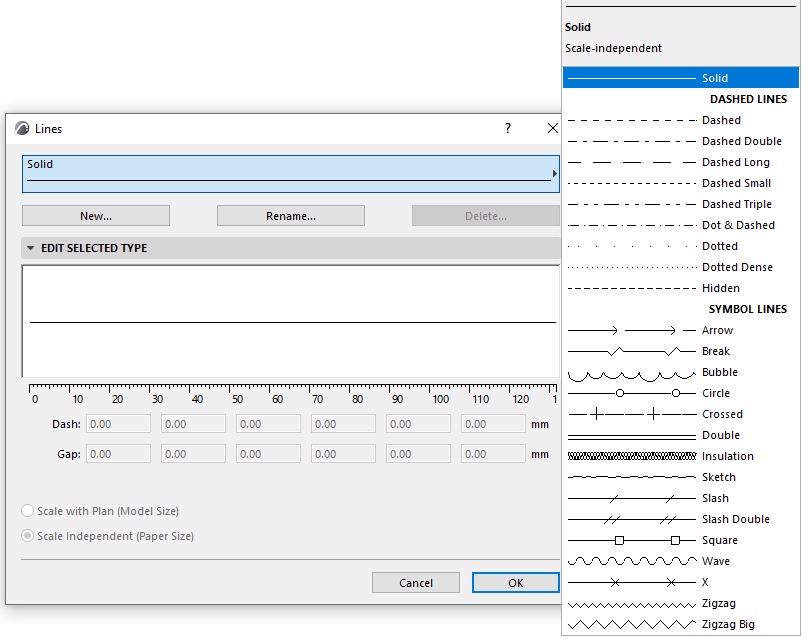Click the fifth Dash value field
Viewport: 806px width, 638px height.
pos(418,424)
